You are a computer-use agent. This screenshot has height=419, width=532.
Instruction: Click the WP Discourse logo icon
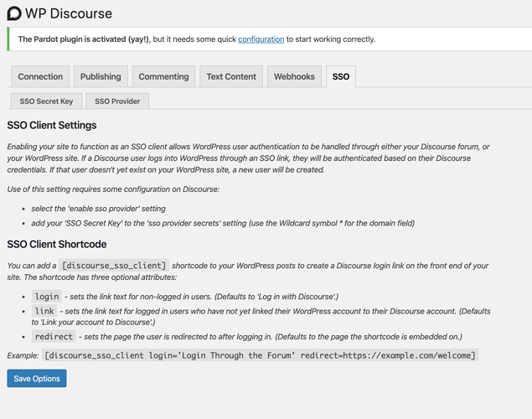click(14, 13)
